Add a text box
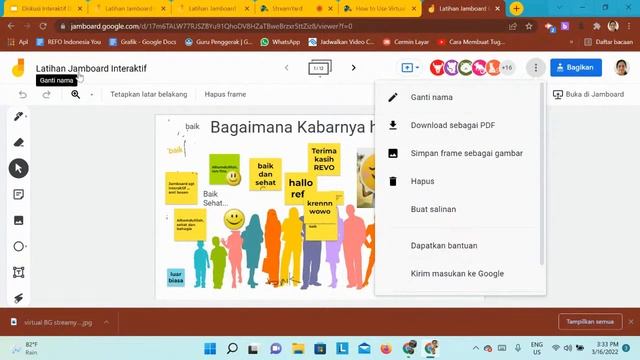640x360 pixels. (x=18, y=272)
